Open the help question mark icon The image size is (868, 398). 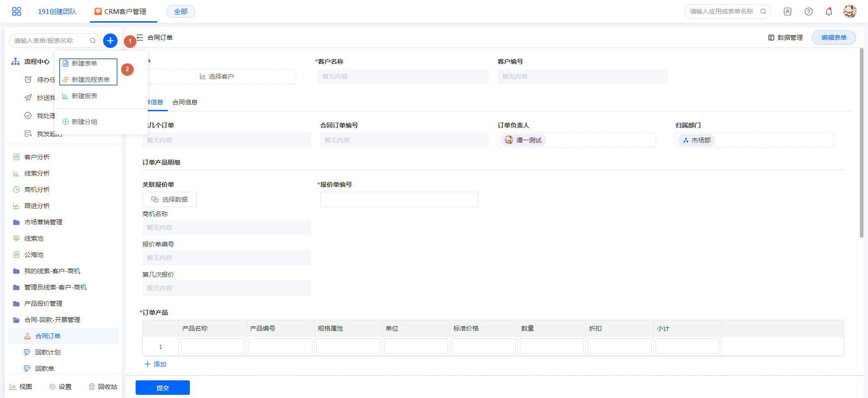point(809,12)
